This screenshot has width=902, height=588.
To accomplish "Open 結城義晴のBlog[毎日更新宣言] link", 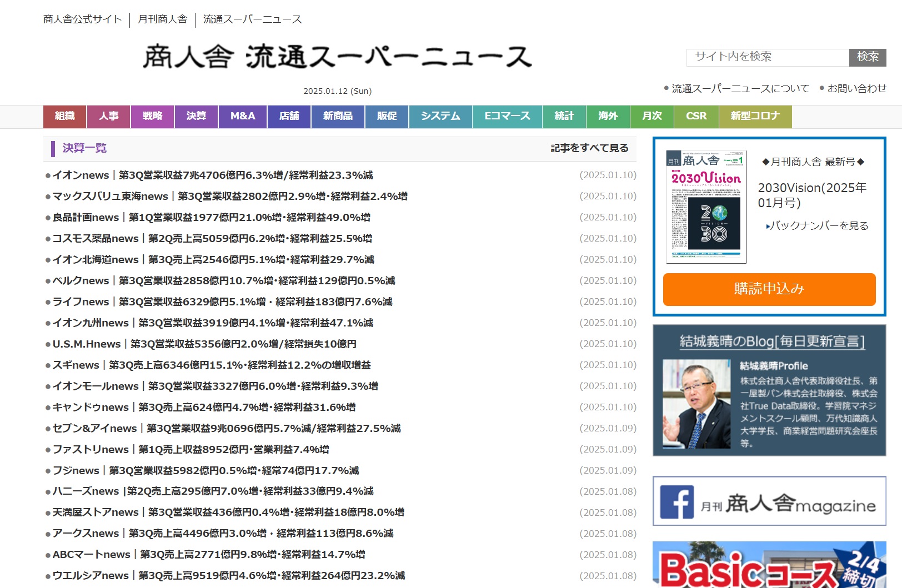I will pos(772,341).
